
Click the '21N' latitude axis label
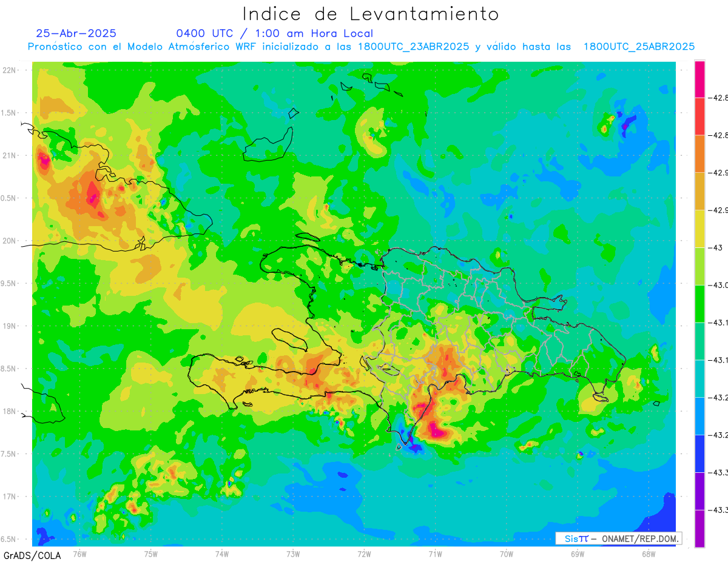(10, 155)
